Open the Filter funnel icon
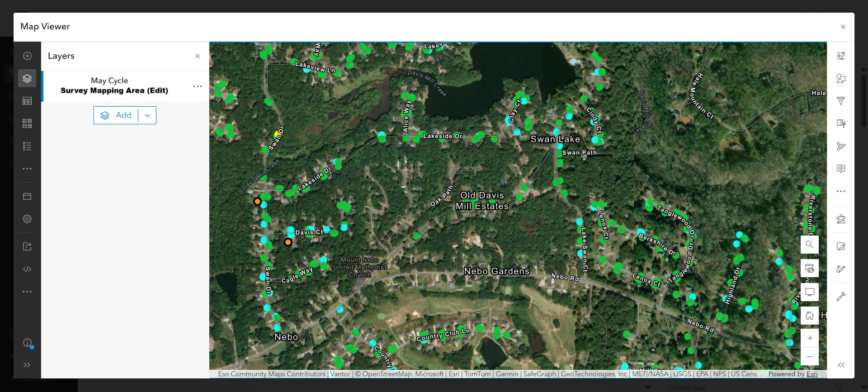The image size is (868, 392). (841, 101)
